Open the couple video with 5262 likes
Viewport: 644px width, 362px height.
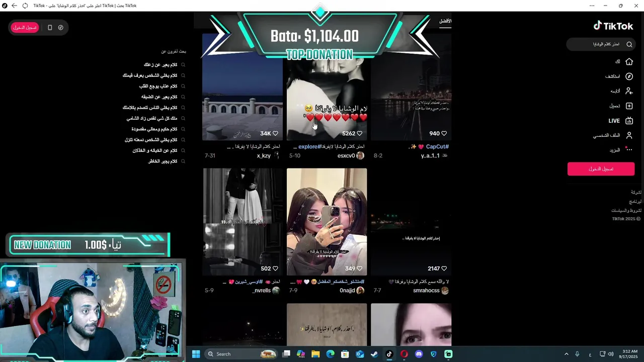click(327, 86)
